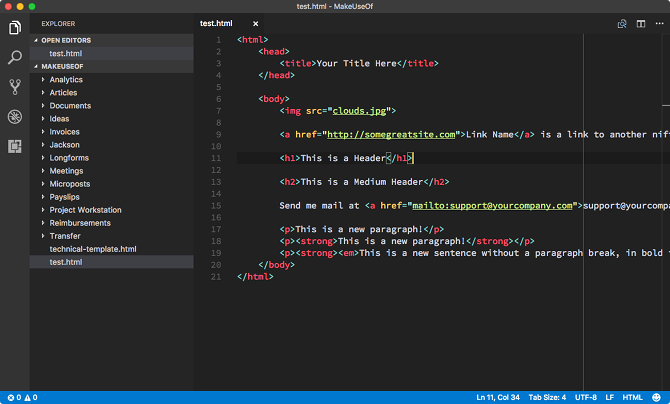This screenshot has width=670, height=404.
Task: Close the test.html editor tab
Action: tap(255, 23)
